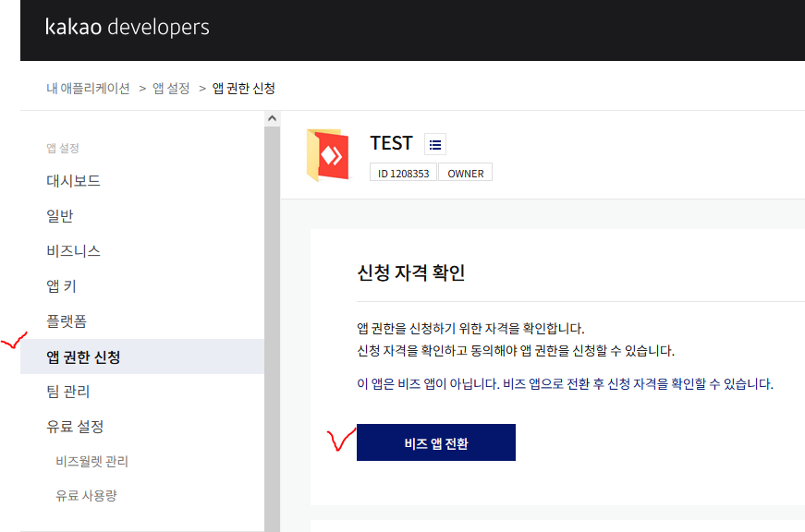The image size is (805, 532).
Task: Go to 내 애플리케이션 breadcrumb
Action: (88, 89)
